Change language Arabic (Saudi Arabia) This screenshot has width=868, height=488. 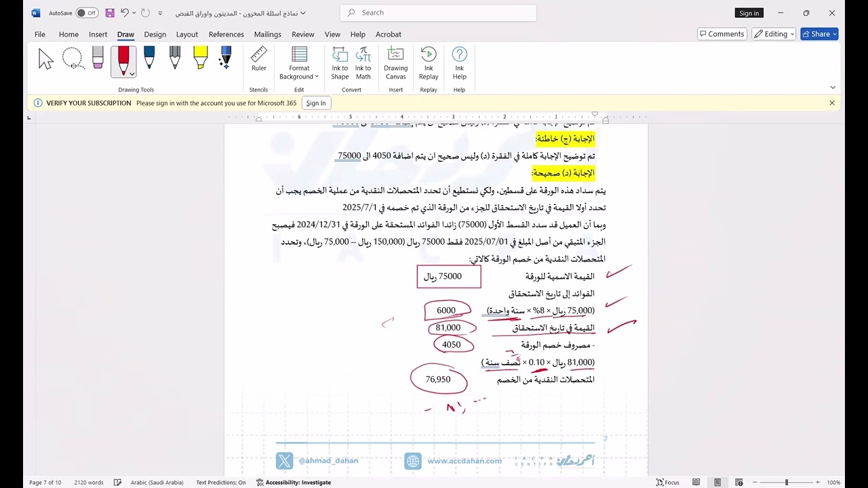click(157, 483)
